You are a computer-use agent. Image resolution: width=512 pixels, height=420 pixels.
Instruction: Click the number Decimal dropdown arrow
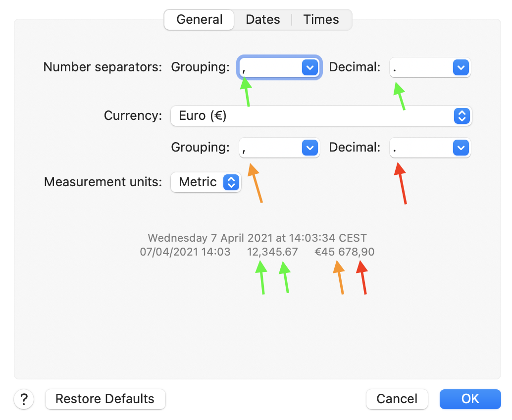(x=461, y=67)
